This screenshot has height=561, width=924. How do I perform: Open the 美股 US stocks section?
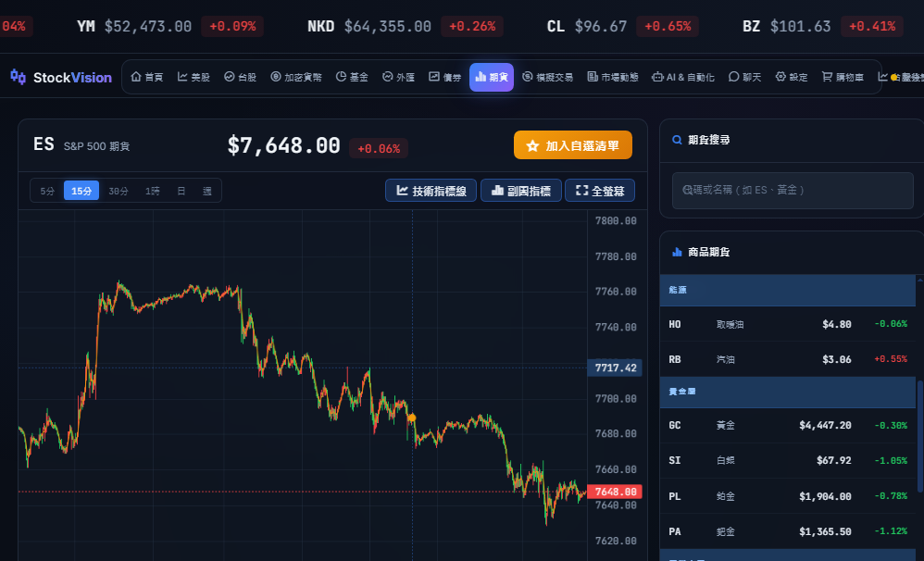pos(194,77)
